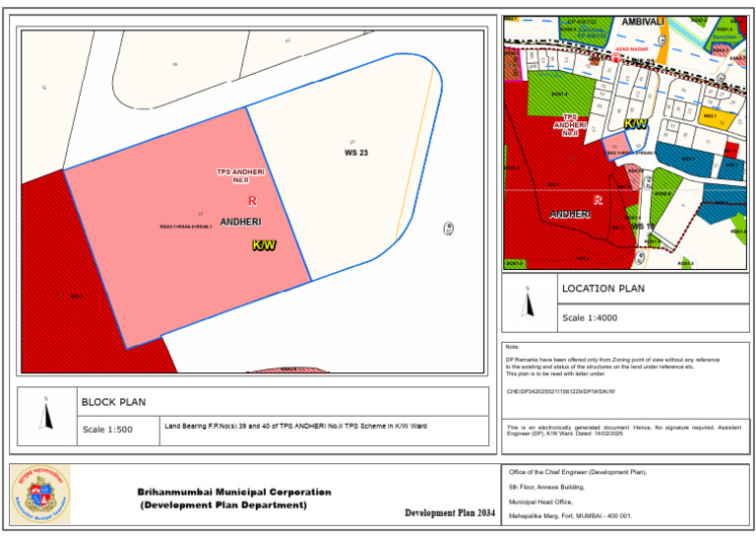Click the 'Note:' heading
The height and width of the screenshot is (536, 756).
pos(512,347)
